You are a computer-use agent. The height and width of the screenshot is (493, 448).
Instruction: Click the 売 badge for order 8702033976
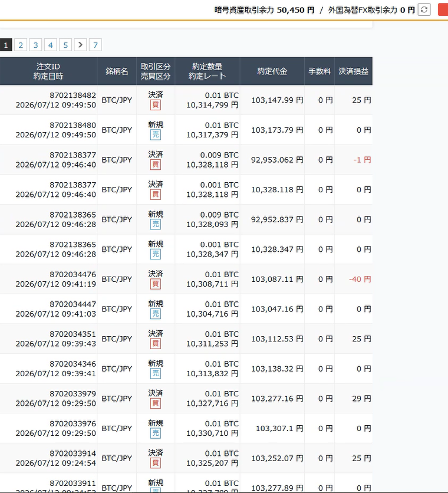pyautogui.click(x=156, y=433)
